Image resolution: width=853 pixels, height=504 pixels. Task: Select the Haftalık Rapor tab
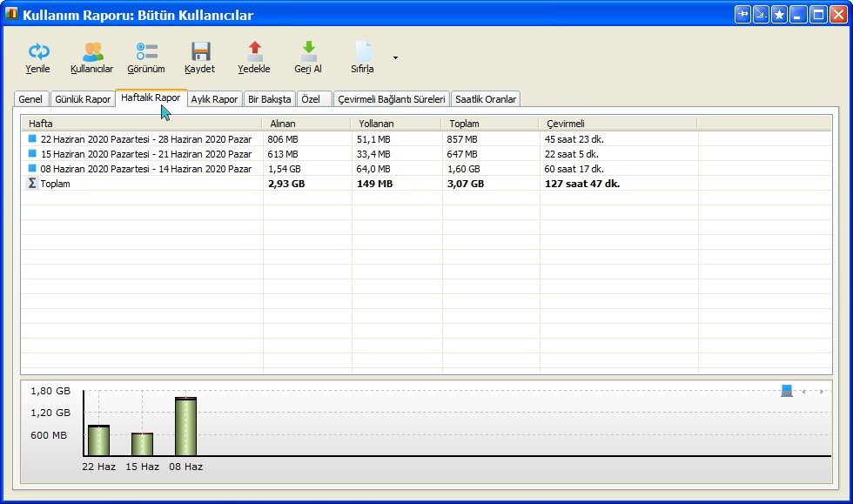[151, 98]
